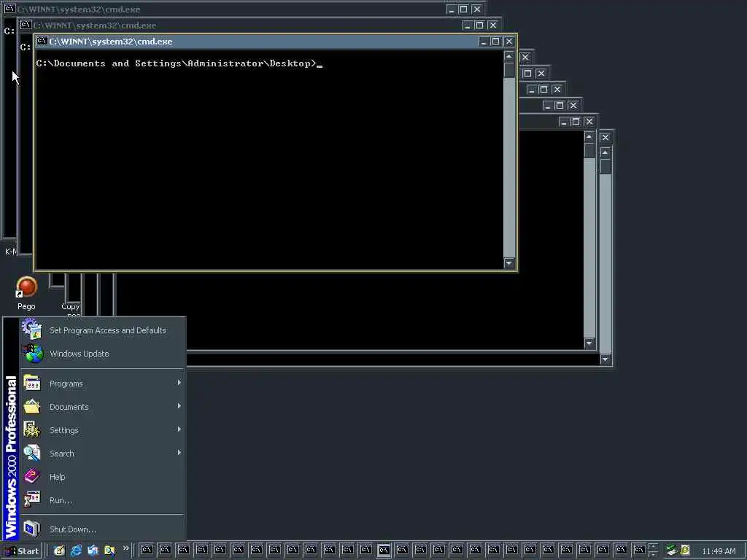
Task: Click the magnifier Quick Launch icon
Action: click(109, 551)
